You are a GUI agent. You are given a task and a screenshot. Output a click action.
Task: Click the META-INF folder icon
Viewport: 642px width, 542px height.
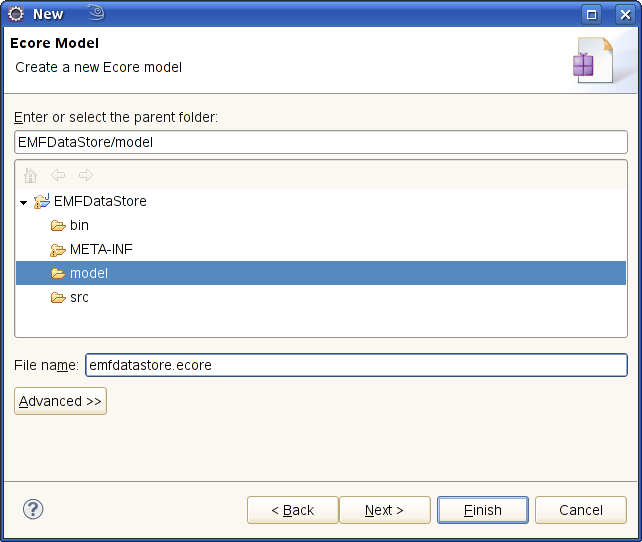[x=58, y=249]
